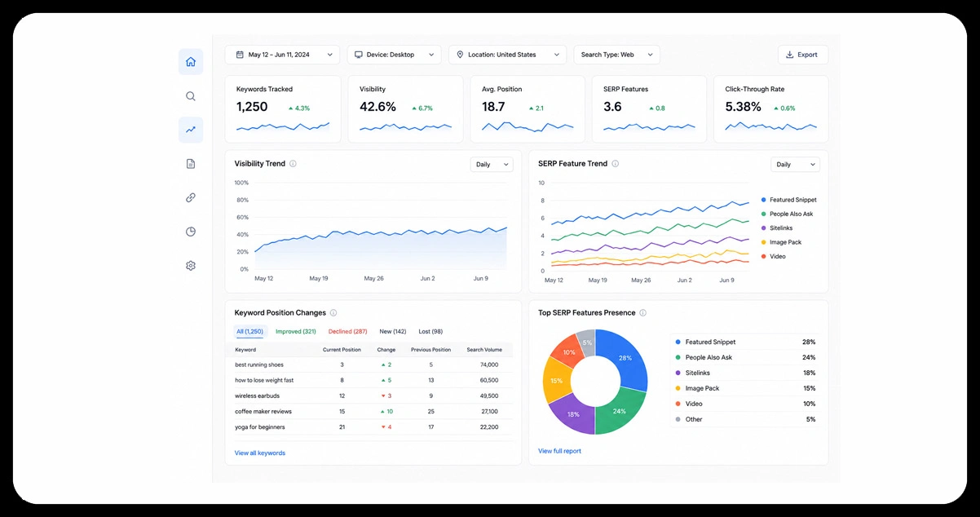Click info icon beside Visibility Trend
This screenshot has width=980, height=517.
[294, 164]
